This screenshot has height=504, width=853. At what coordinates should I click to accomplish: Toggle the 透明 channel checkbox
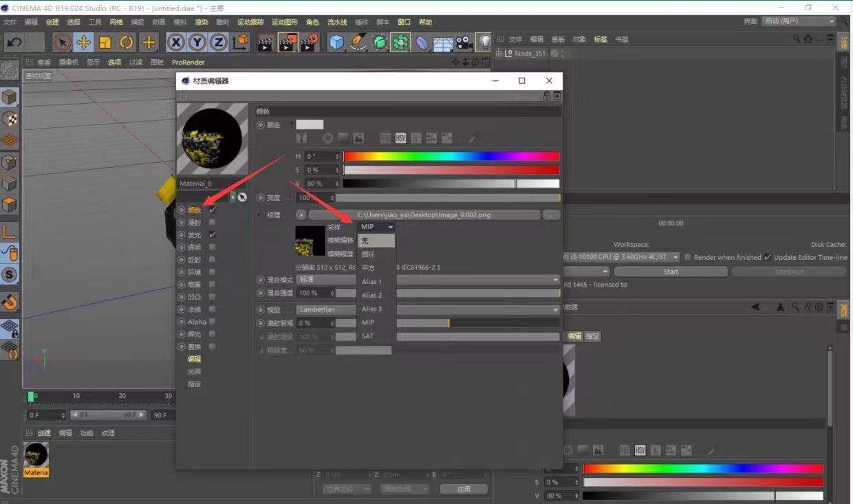pos(213,247)
